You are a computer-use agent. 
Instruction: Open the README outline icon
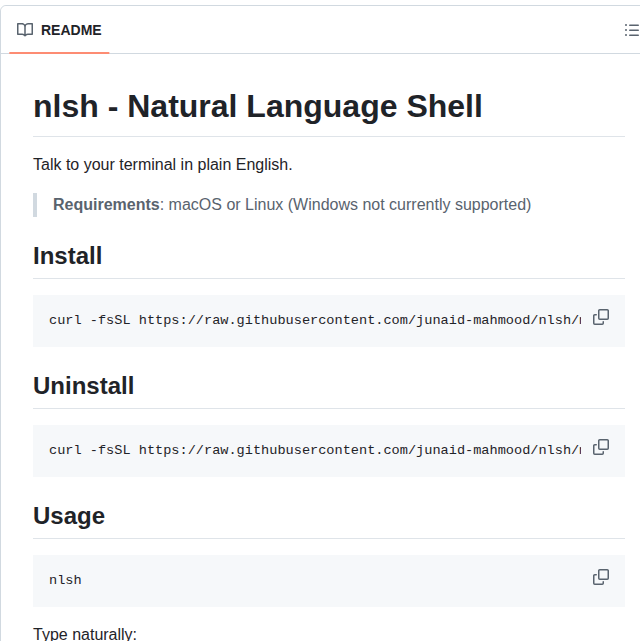[x=631, y=30]
